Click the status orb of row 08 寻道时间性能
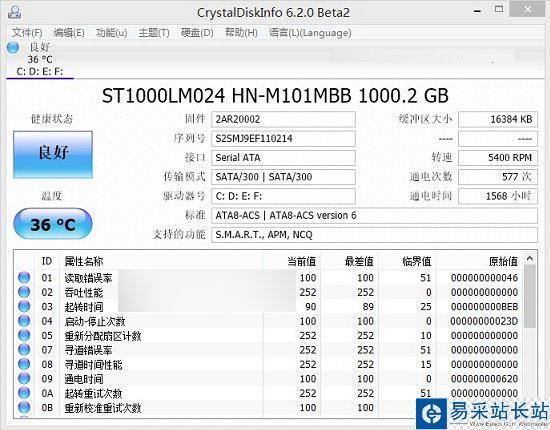Viewport: 550px width, 430px height. click(24, 364)
